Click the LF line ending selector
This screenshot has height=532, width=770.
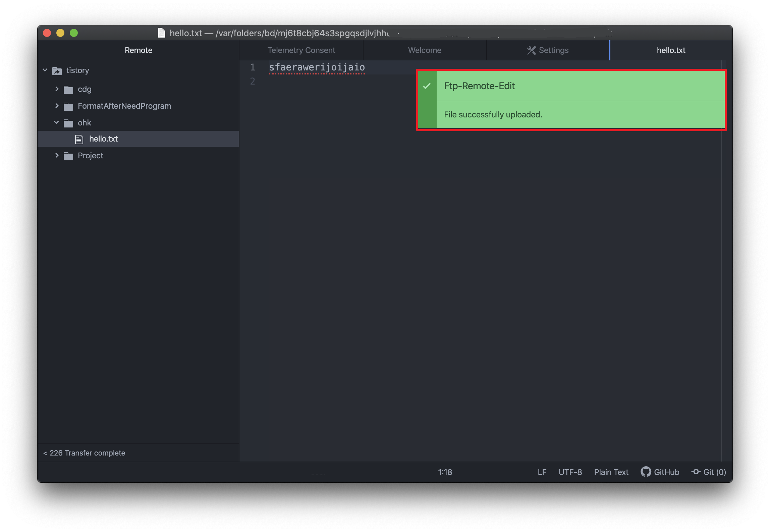[x=542, y=472]
